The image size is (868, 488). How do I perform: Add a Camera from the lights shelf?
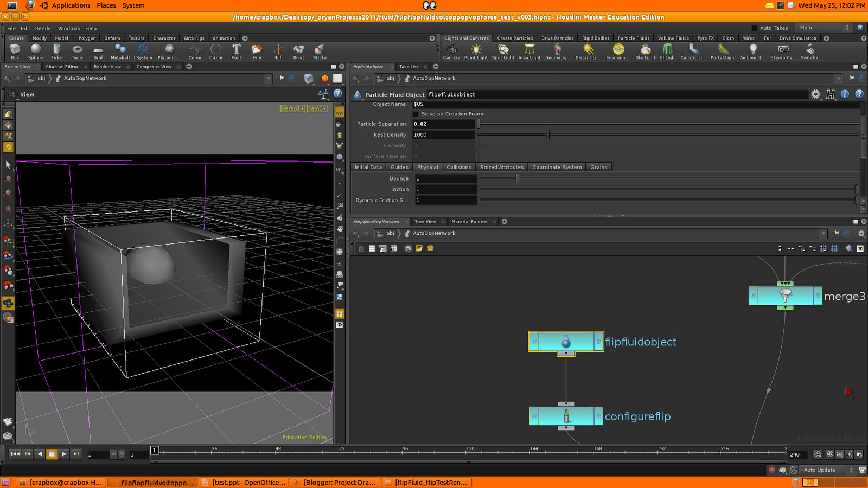(x=451, y=52)
